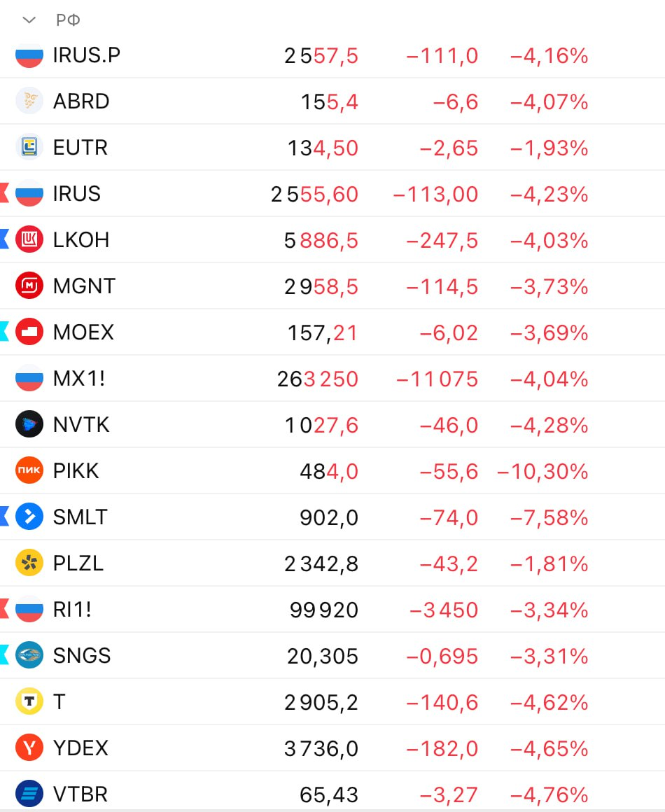Collapse the РФ watchlist section chevron
This screenshot has height=812, width=665.
click(x=29, y=20)
